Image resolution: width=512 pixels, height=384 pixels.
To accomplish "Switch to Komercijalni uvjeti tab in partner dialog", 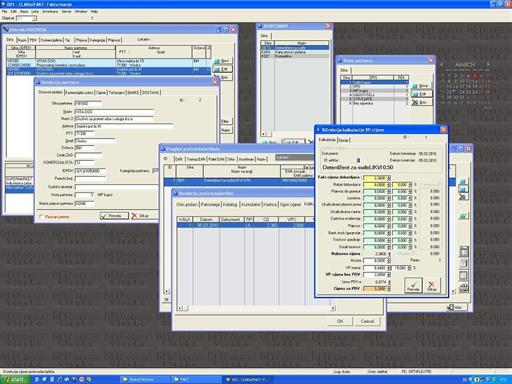I will [x=79, y=93].
